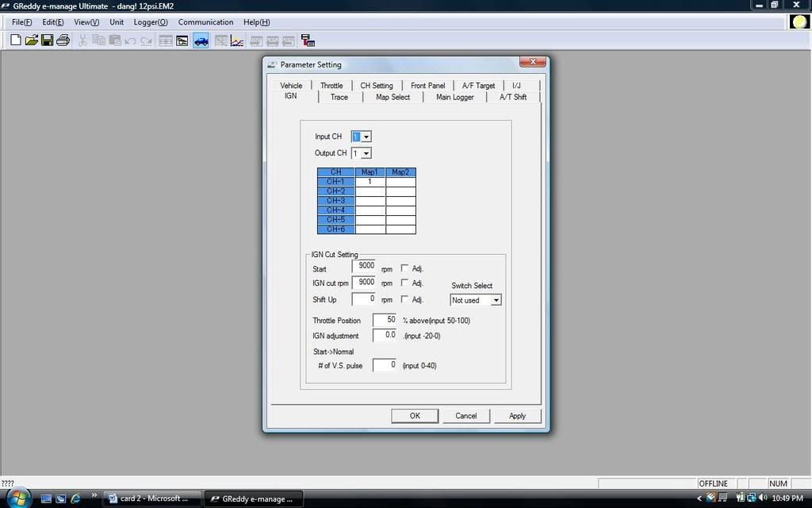Screen dimensions: 812x508
Task: Switch to the A/F Target tab
Action: click(478, 86)
